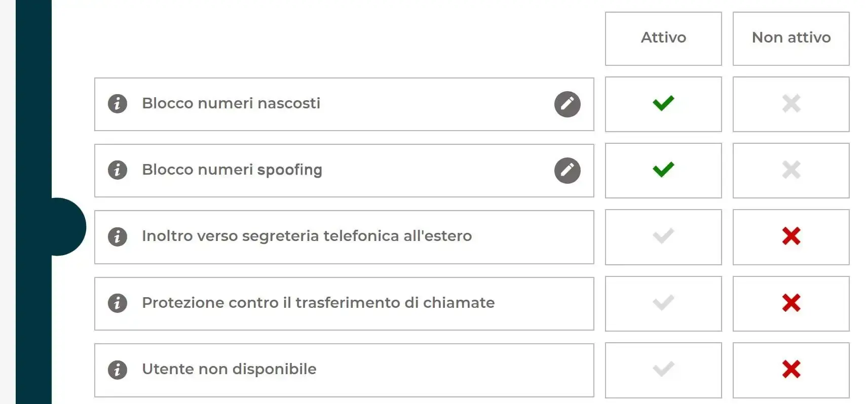Click red X for Protezione contro il trasferimento
This screenshot has height=404, width=868.
point(791,303)
